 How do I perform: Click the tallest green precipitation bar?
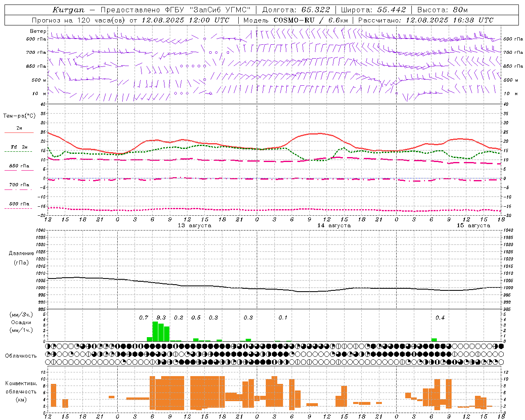pyautogui.click(x=155, y=331)
